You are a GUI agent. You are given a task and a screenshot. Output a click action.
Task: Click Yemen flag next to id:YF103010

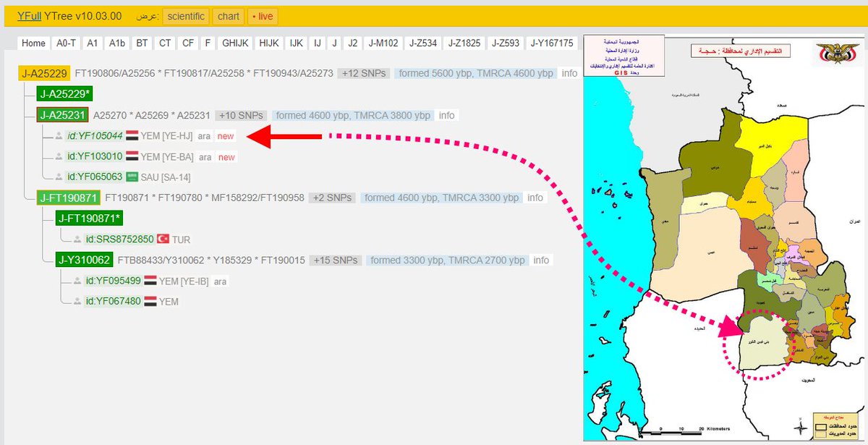(x=132, y=157)
